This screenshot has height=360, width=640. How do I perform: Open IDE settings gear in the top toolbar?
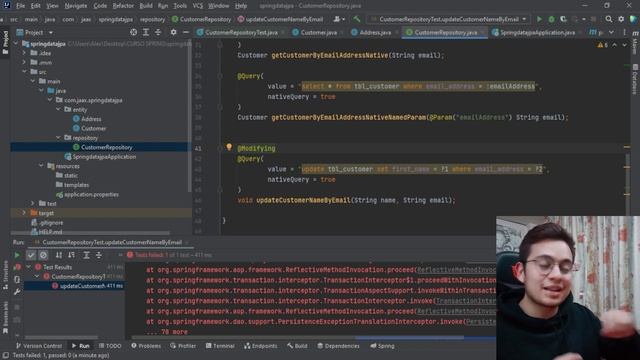point(621,19)
